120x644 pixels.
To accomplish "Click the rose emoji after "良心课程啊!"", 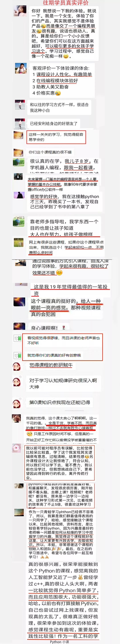I will tap(64, 328).
